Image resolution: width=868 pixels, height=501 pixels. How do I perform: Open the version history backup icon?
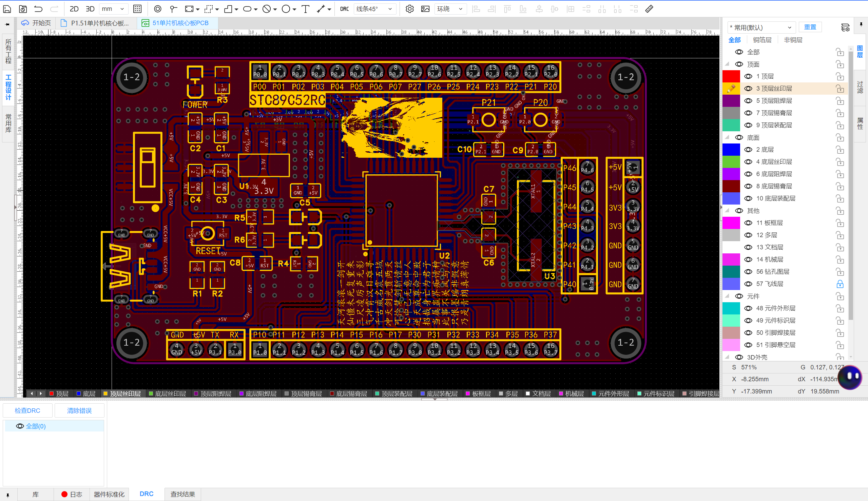(23, 9)
